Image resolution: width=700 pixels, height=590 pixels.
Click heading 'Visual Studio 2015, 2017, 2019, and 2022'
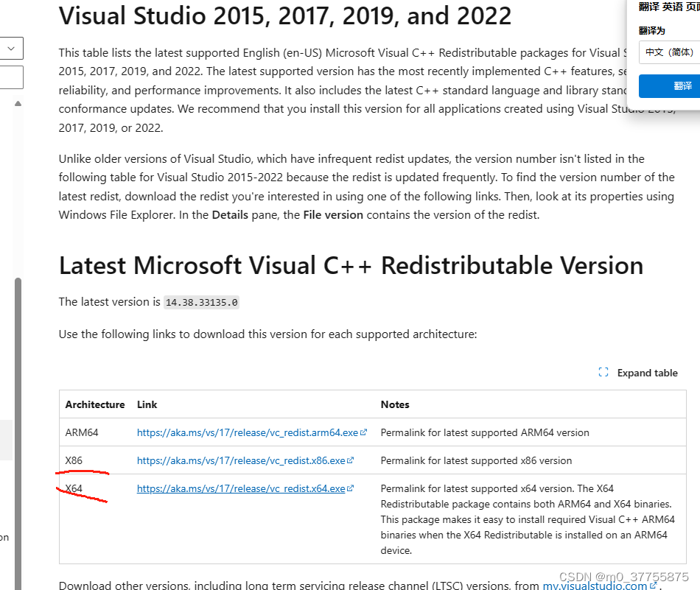click(x=285, y=15)
